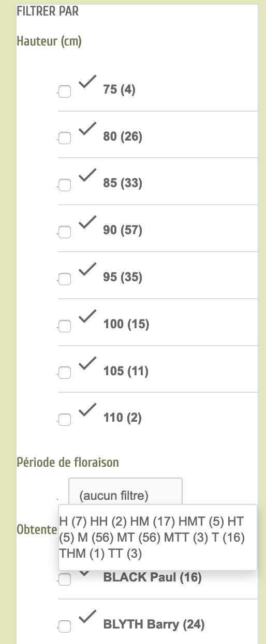Click the checkmark icon beside BLYTH Barry
266x644 pixels.
(87, 617)
